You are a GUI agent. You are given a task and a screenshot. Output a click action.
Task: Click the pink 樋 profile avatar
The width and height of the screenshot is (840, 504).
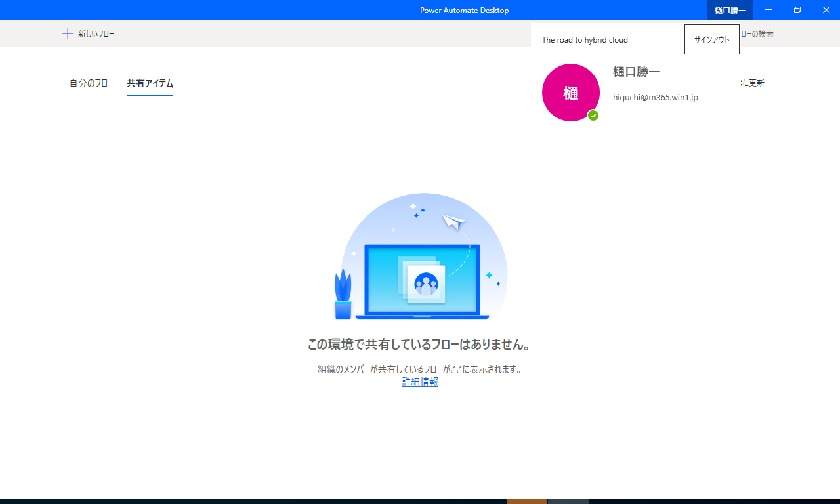point(571,93)
